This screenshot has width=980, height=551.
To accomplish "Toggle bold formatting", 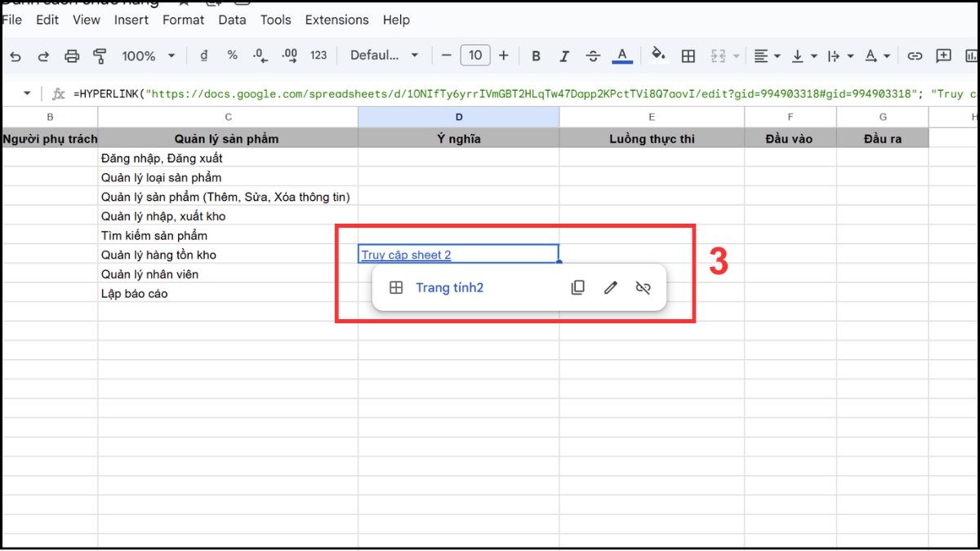I will (x=536, y=56).
